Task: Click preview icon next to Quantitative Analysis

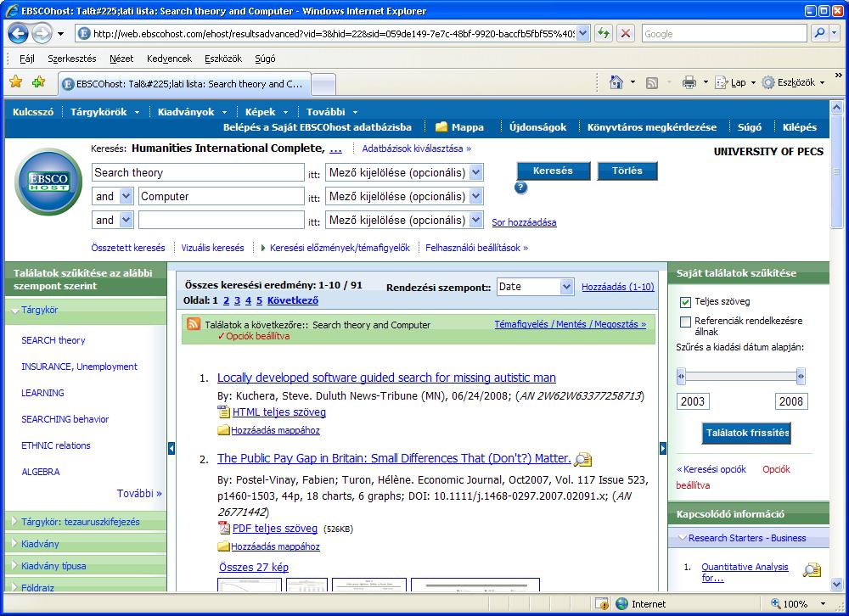Action: pos(812,569)
